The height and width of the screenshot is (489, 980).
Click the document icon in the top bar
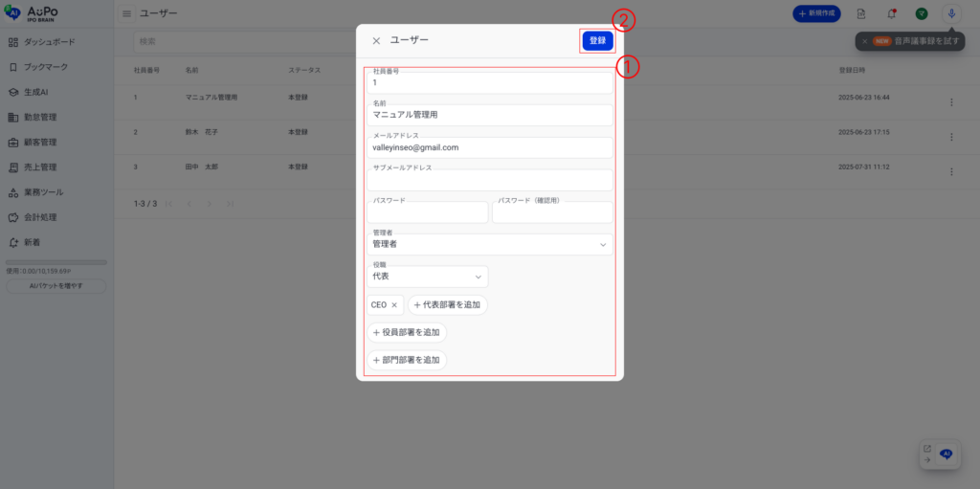[861, 14]
